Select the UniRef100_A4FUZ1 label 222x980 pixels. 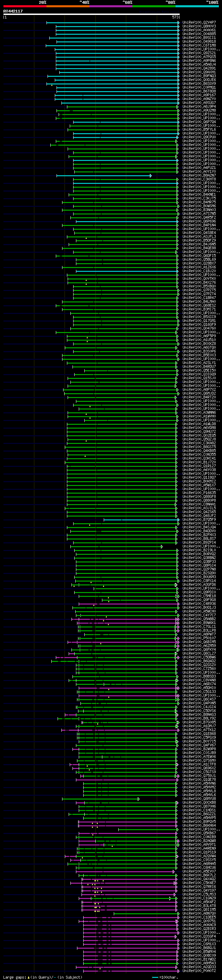coord(199,168)
